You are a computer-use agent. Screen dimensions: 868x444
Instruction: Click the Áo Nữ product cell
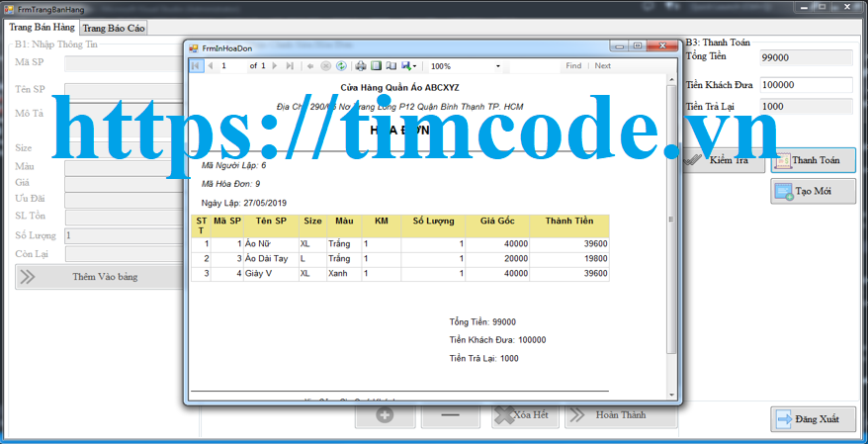coord(271,244)
